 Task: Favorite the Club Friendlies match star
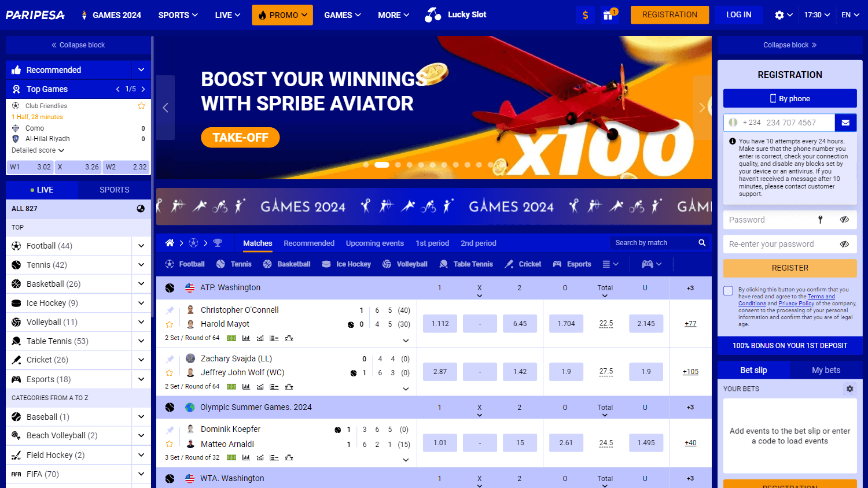pos(141,106)
